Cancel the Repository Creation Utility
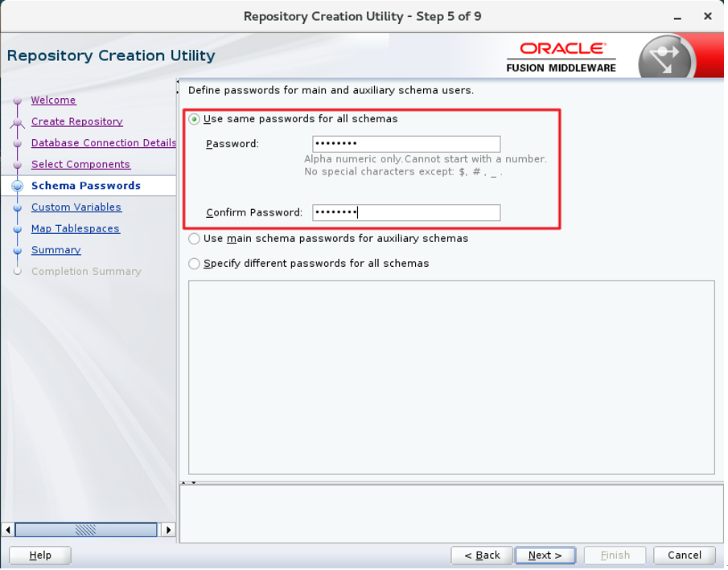Screen dimensions: 728x570 685,556
